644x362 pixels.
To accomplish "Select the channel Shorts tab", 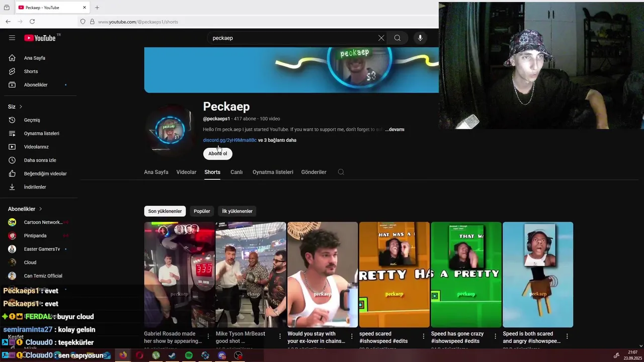I will coord(212,172).
